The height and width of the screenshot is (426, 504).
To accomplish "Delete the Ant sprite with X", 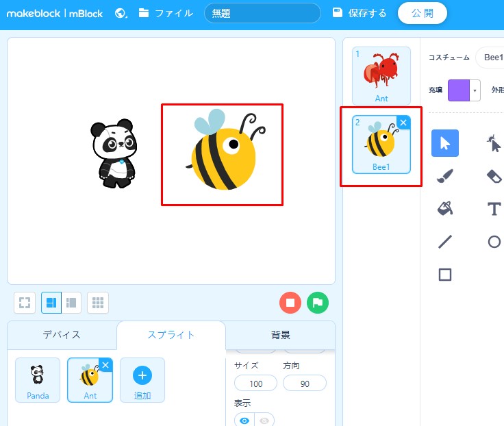I will pyautogui.click(x=105, y=365).
